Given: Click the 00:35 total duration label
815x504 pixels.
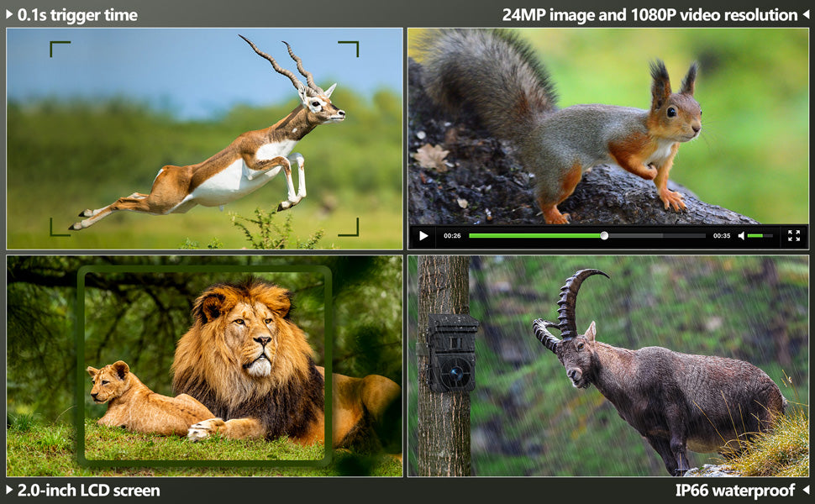Looking at the screenshot, I should click(721, 236).
